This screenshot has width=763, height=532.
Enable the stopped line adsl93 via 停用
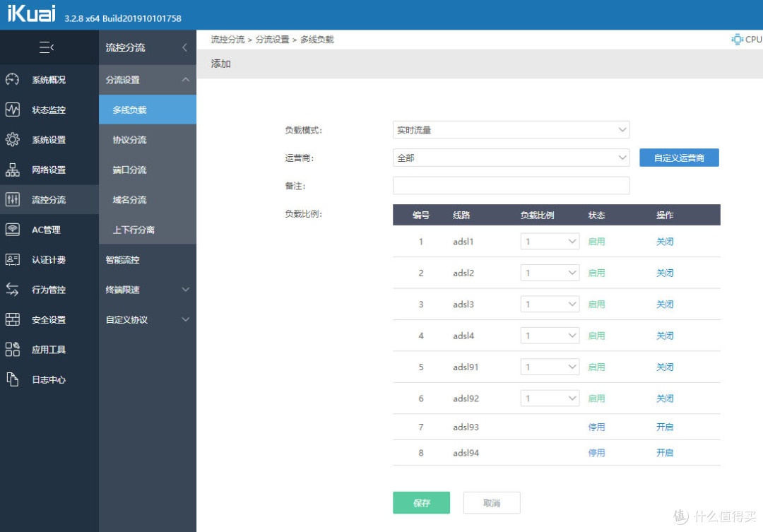tap(596, 427)
